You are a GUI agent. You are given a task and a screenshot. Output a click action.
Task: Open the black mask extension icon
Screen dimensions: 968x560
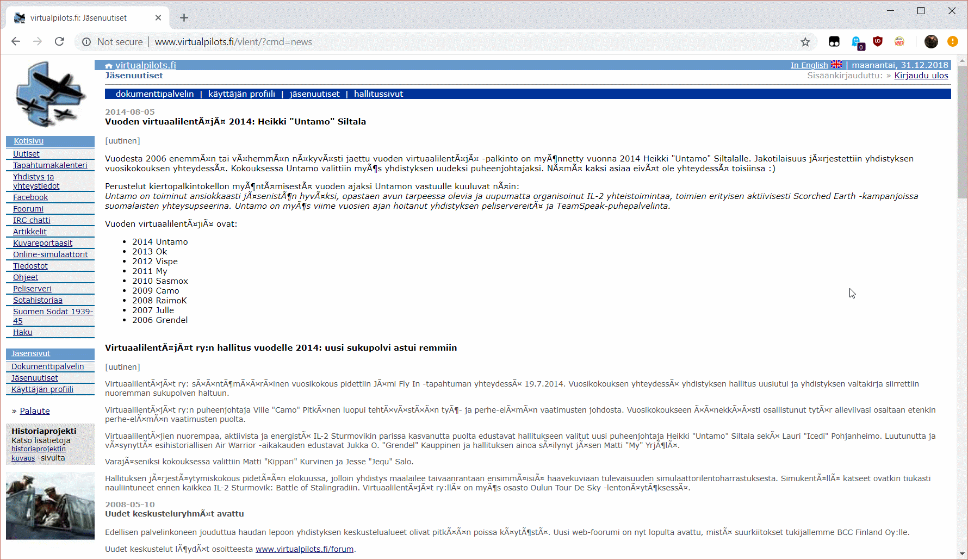834,42
